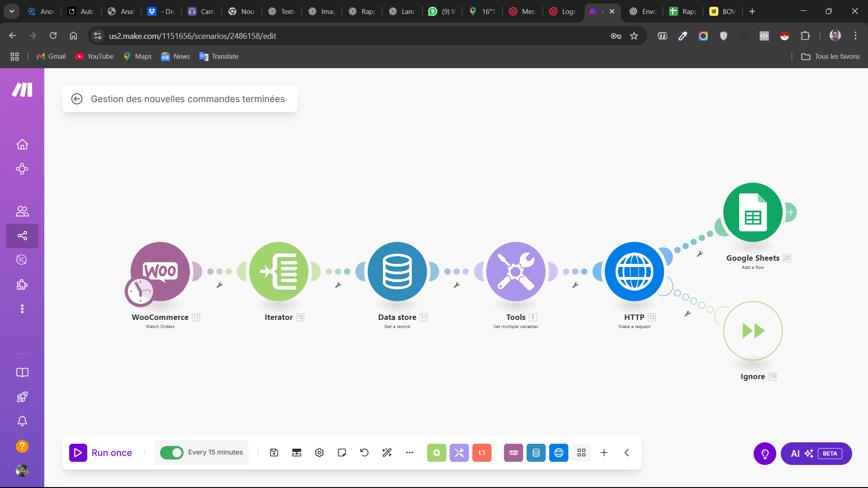Open the Tools Set multiple variables module

(515, 272)
